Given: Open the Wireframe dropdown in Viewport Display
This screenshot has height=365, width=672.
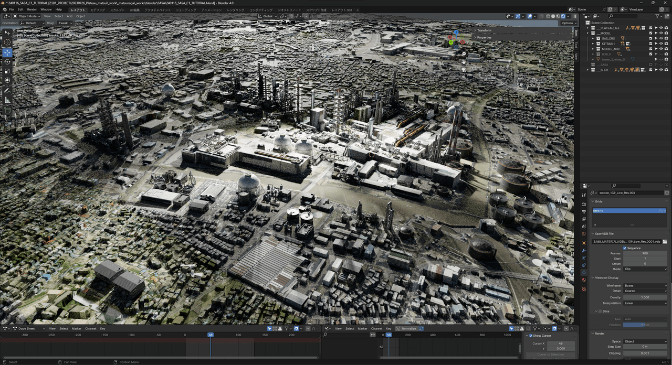Looking at the screenshot, I should (645, 285).
